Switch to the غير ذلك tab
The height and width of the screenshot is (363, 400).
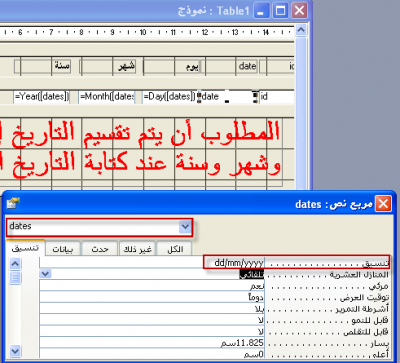[138, 249]
